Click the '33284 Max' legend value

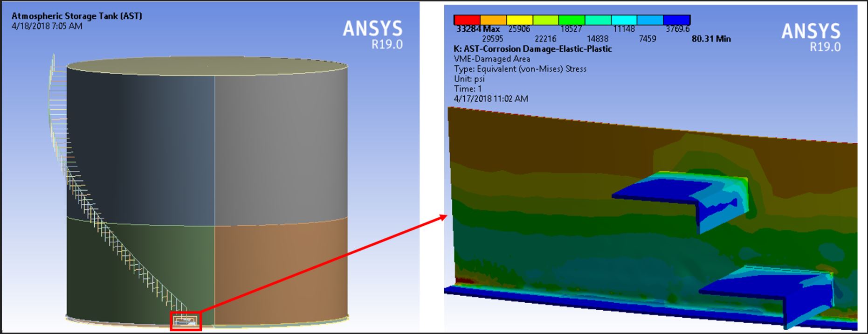click(x=478, y=29)
